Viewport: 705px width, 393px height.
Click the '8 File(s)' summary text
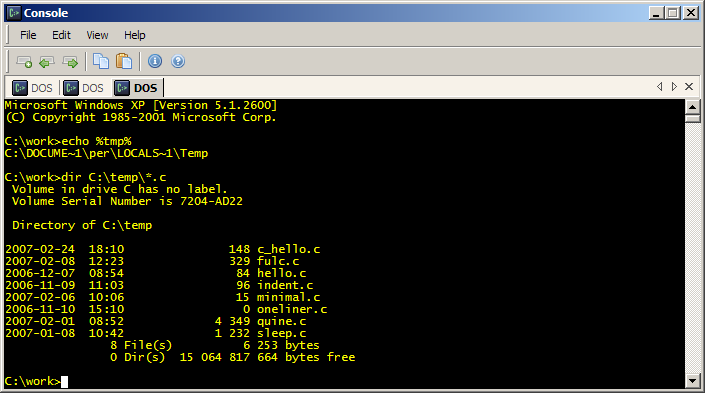141,345
